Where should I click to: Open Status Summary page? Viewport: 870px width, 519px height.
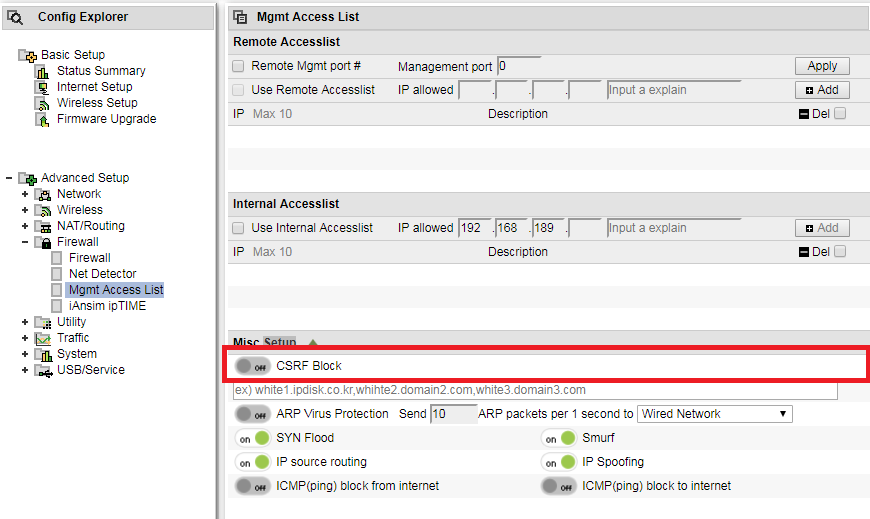pos(101,71)
